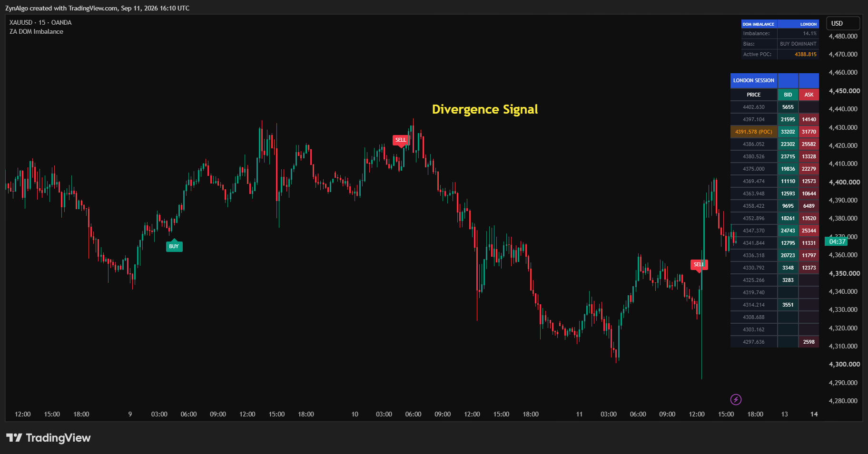Click the purple lightning bolt icon
The width and height of the screenshot is (868, 454).
pyautogui.click(x=736, y=399)
